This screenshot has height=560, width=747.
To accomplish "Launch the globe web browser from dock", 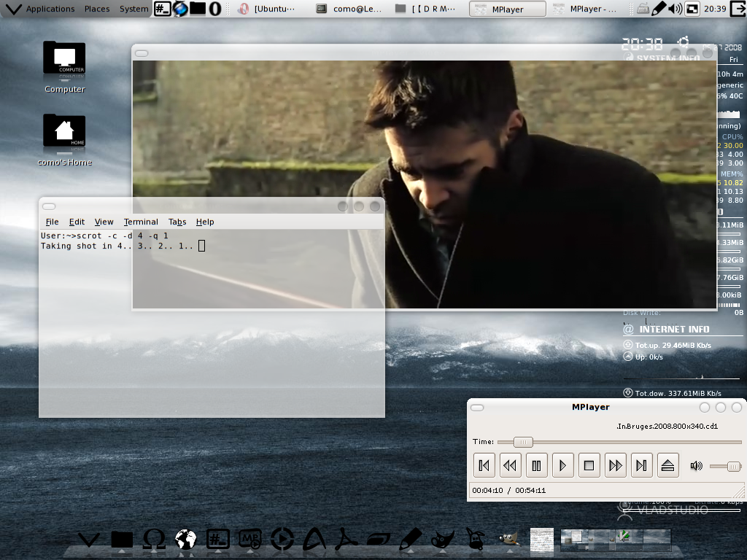I will (186, 539).
